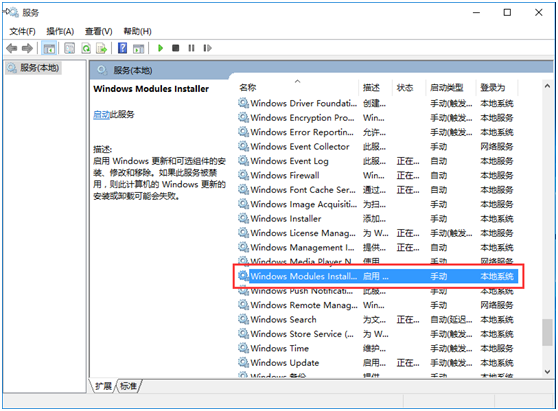Click the Windows Font Cache Service gear icon

coord(243,190)
